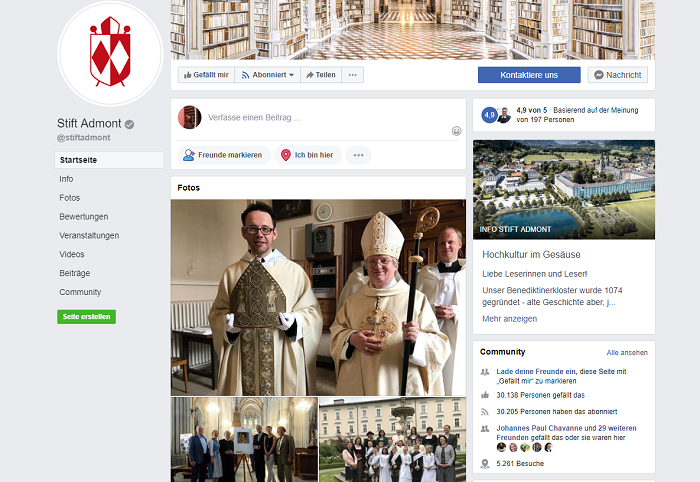Click the user avatar in post composer
Image resolution: width=700 pixels, height=482 pixels.
190,117
